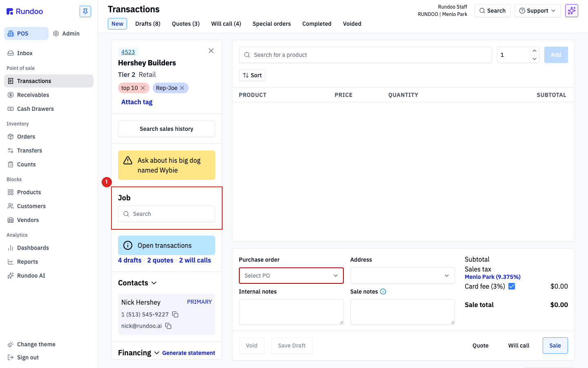This screenshot has height=368, width=588.
Task: Open Transfers in the sidebar
Action: [49, 150]
